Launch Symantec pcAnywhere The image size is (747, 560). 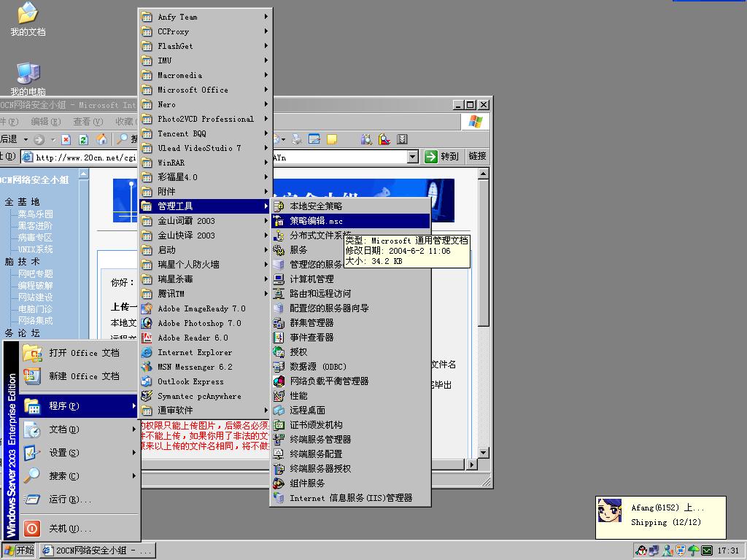coord(205,396)
